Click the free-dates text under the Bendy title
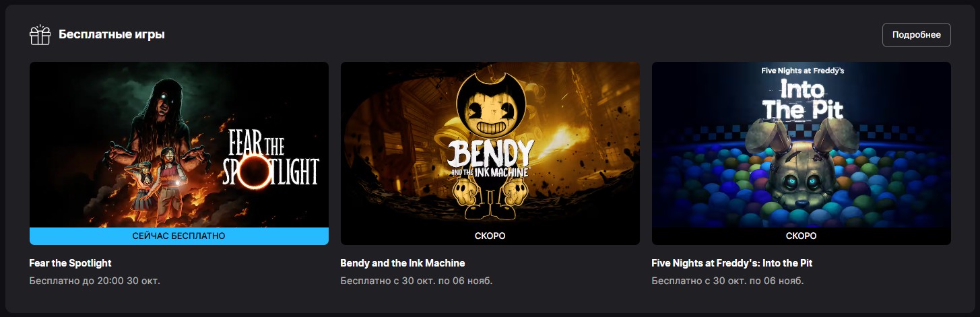This screenshot has width=980, height=317. tap(416, 280)
